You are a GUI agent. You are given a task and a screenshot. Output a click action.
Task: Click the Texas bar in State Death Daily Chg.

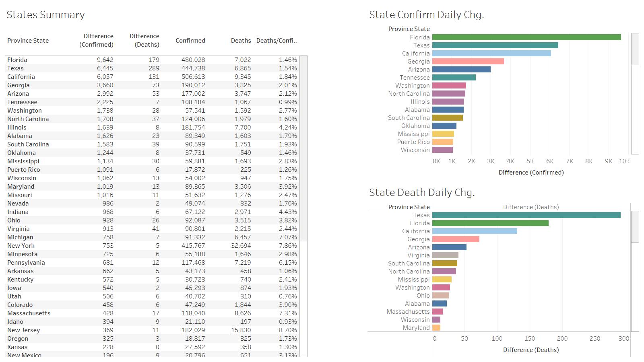pos(526,215)
